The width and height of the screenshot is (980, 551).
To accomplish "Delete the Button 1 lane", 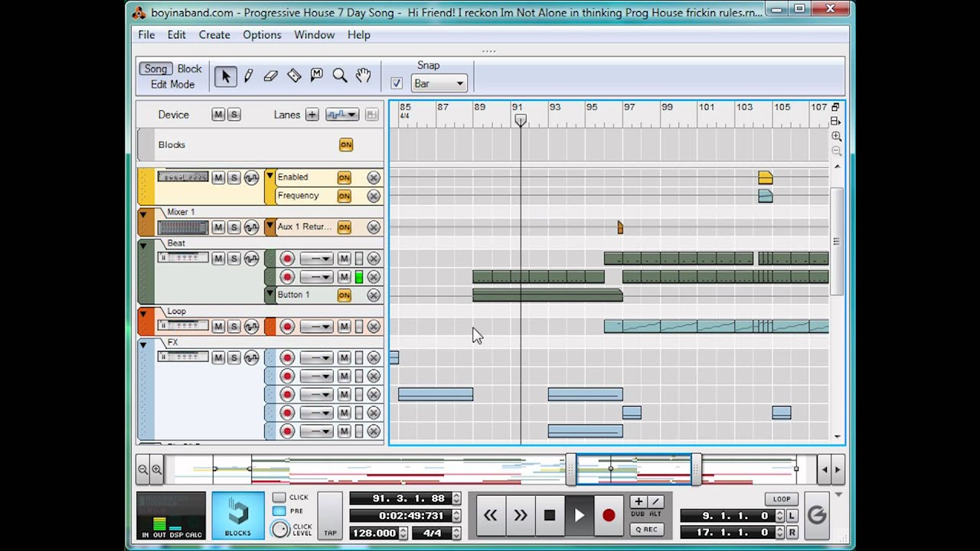I will tap(374, 295).
